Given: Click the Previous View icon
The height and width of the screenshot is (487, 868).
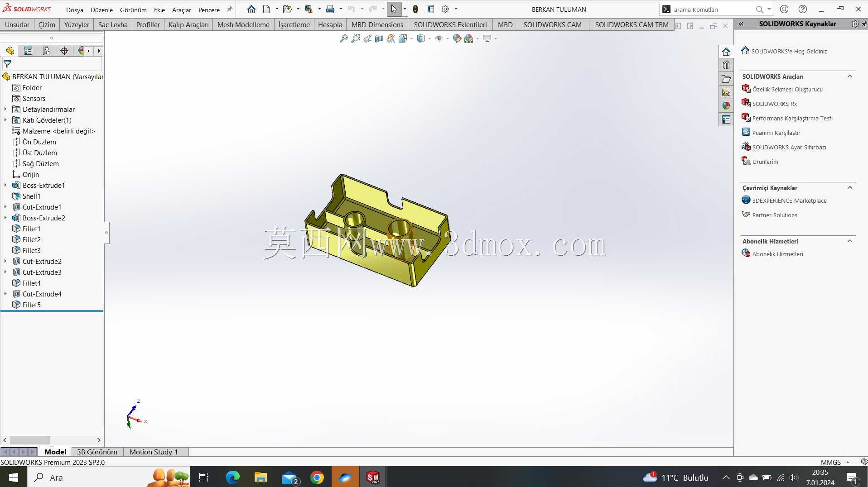Looking at the screenshot, I should pos(367,39).
